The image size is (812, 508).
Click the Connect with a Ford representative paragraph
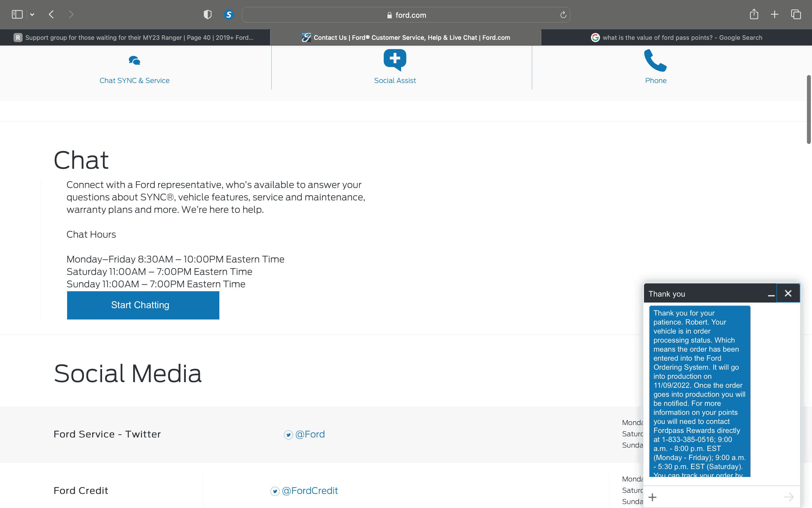tap(216, 197)
